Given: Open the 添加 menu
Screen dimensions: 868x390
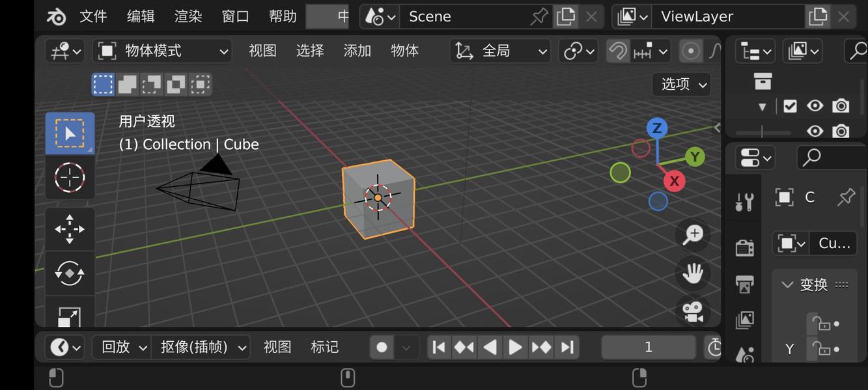Looking at the screenshot, I should pyautogui.click(x=357, y=50).
